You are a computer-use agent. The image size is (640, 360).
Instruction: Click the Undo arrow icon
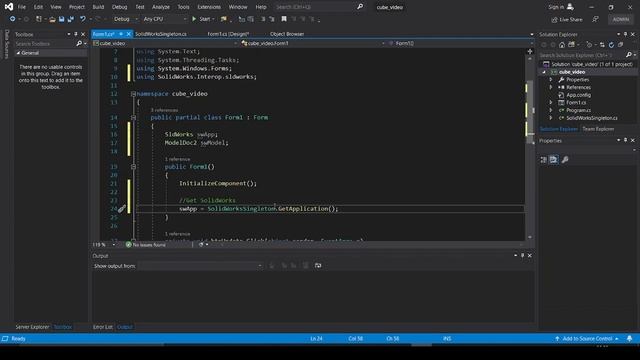tap(83, 19)
